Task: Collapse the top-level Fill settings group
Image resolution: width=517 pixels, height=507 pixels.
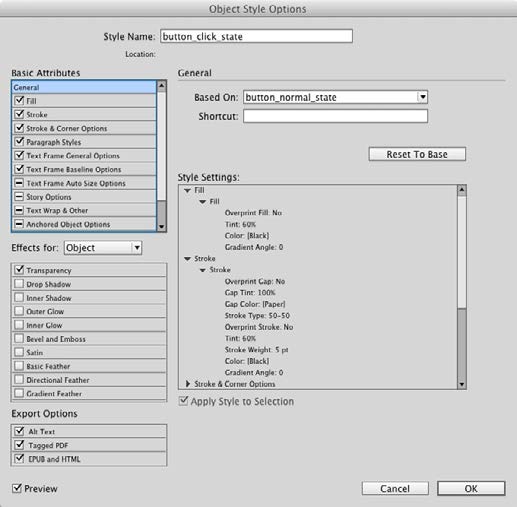Action: pyautogui.click(x=188, y=190)
